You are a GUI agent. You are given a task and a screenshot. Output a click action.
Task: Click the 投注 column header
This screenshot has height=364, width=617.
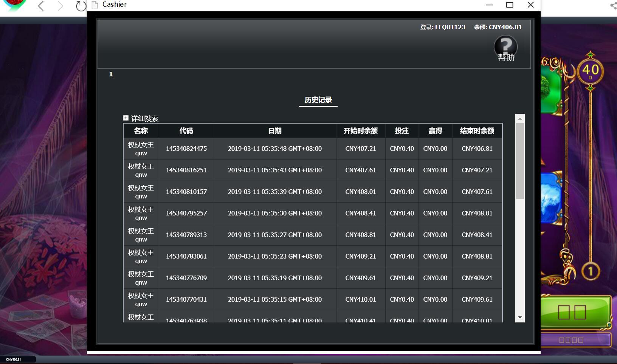click(x=402, y=131)
